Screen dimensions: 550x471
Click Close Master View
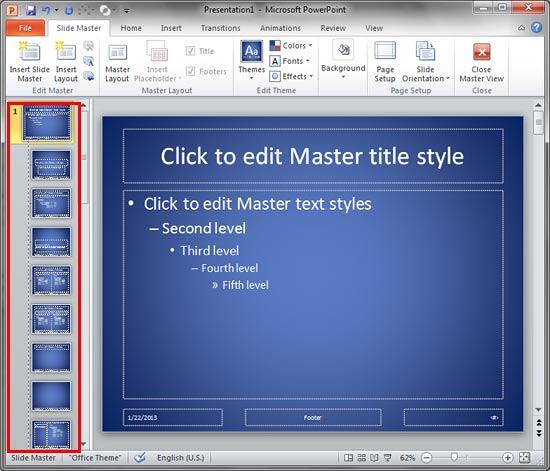482,62
